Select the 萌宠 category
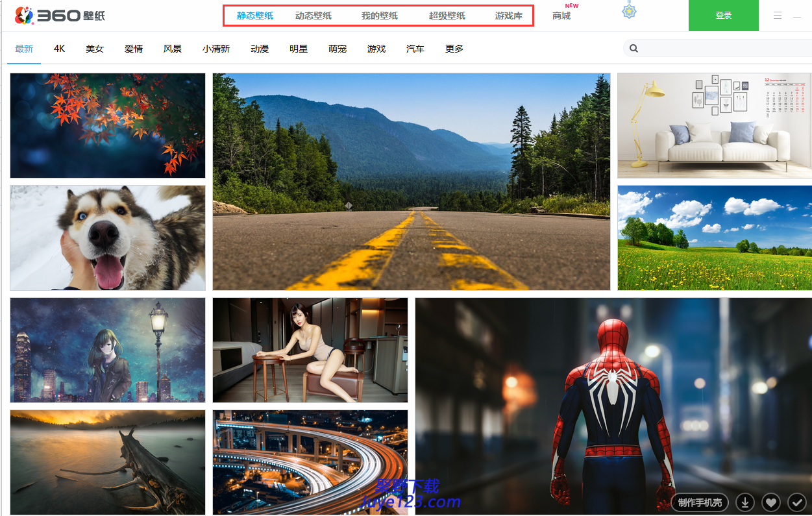The height and width of the screenshot is (516, 812). [338, 49]
